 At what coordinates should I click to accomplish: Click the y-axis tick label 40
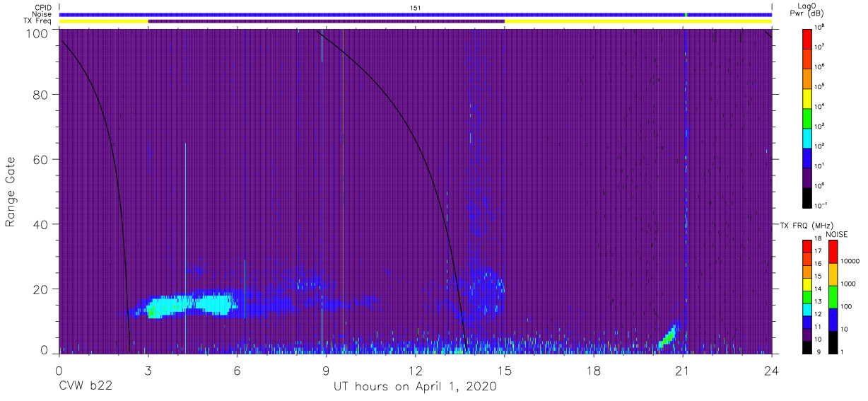point(40,224)
